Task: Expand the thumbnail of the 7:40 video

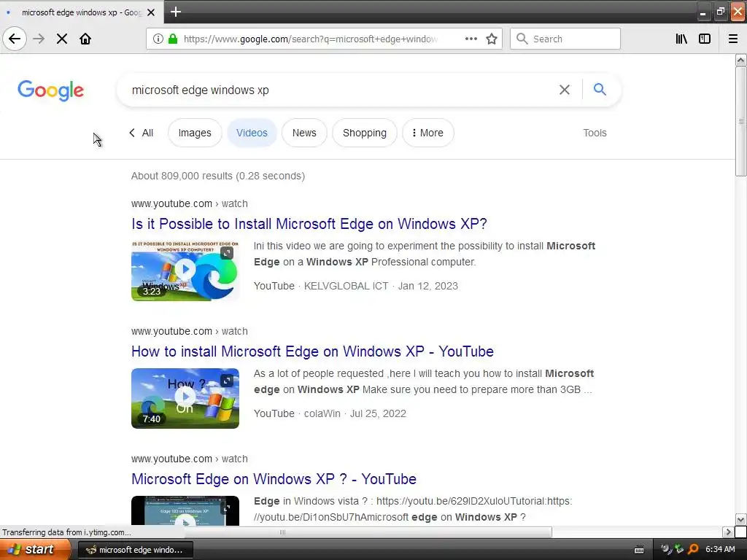Action: click(x=227, y=381)
